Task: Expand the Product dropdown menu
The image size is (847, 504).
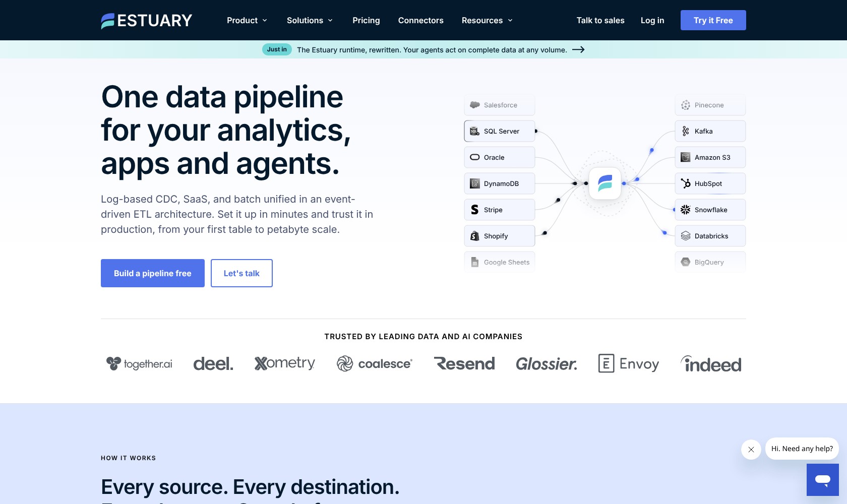Action: [x=247, y=21]
